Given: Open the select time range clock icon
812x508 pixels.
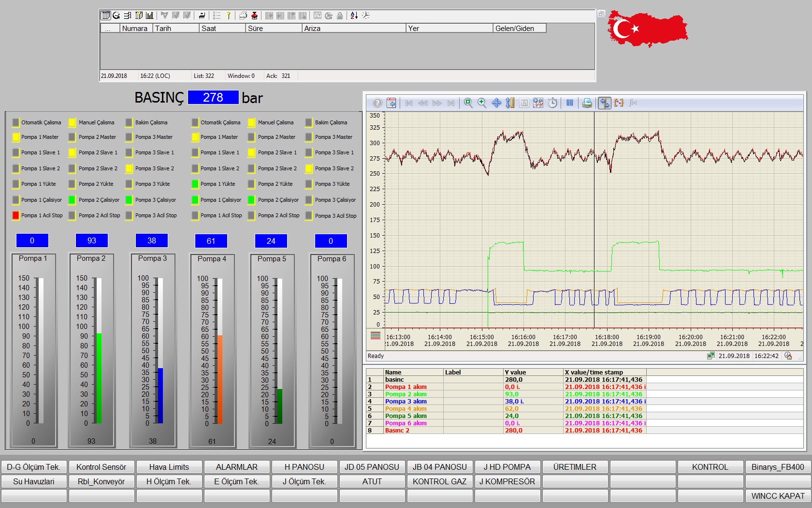Looking at the screenshot, I should [x=552, y=103].
